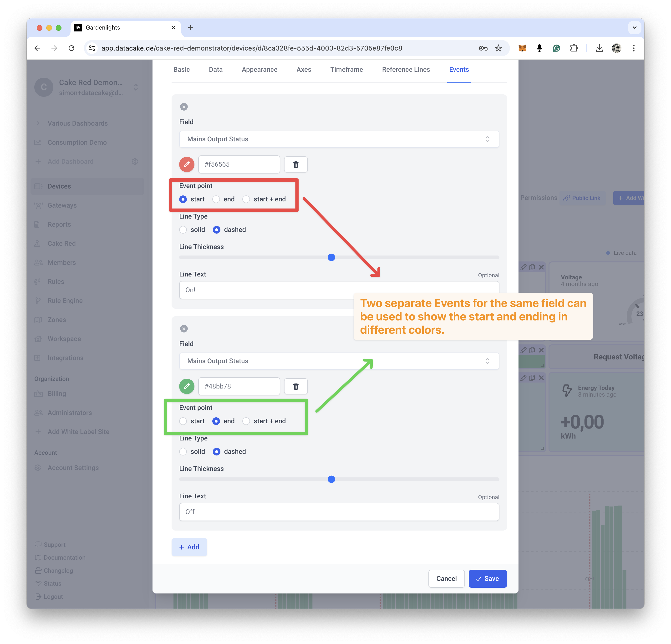The height and width of the screenshot is (644, 671).
Task: Click the browser forward arrow
Action: (x=54, y=48)
